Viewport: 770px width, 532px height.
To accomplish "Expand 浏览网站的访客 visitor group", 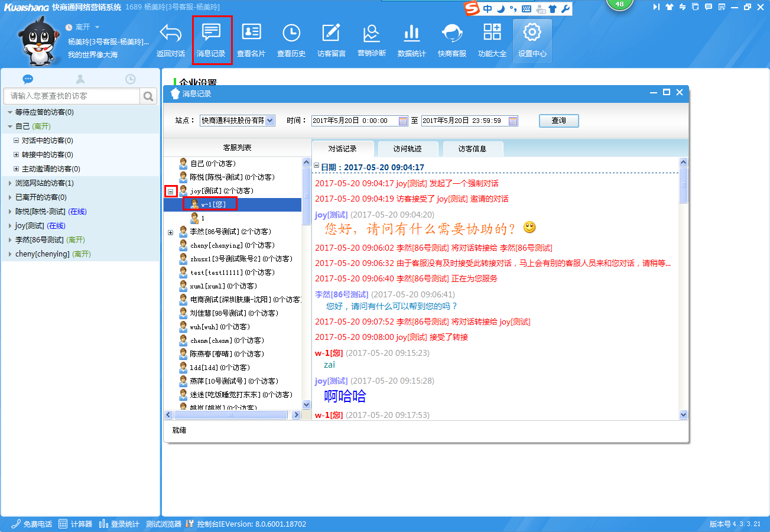I will (9, 183).
